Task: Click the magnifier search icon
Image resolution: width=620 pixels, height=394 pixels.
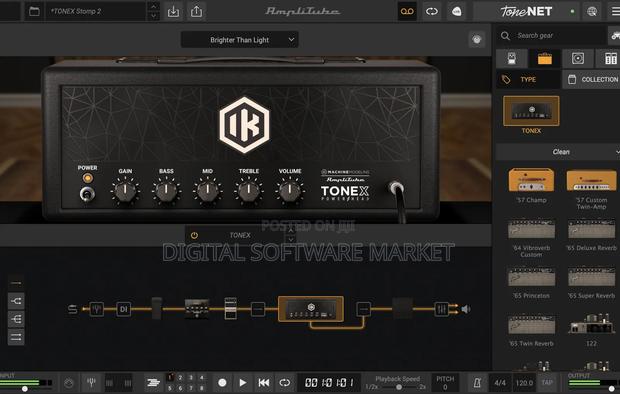Action: pyautogui.click(x=505, y=36)
